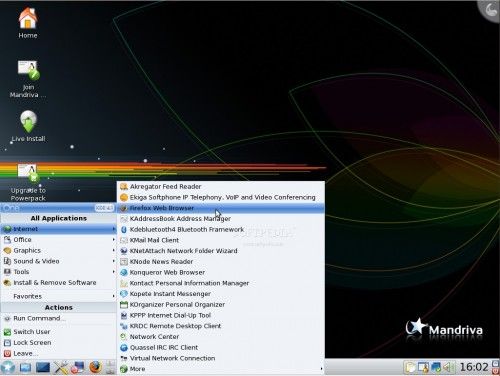
Task: Open the dark blue monitor panel launcher
Action: coord(43,368)
